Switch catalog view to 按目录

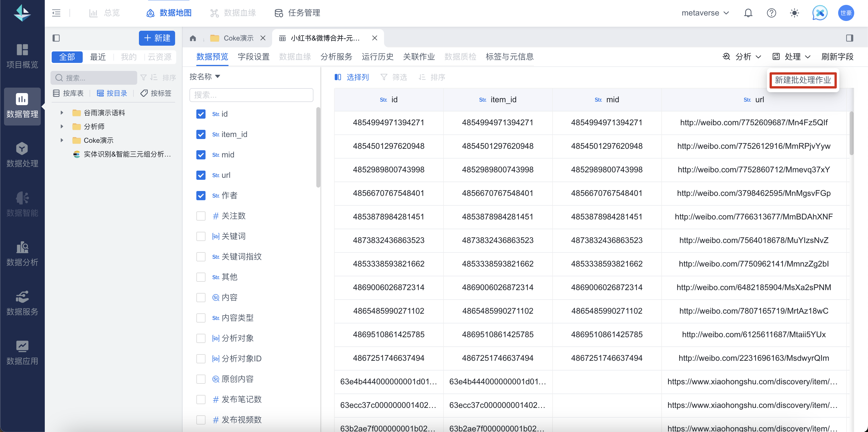click(112, 93)
